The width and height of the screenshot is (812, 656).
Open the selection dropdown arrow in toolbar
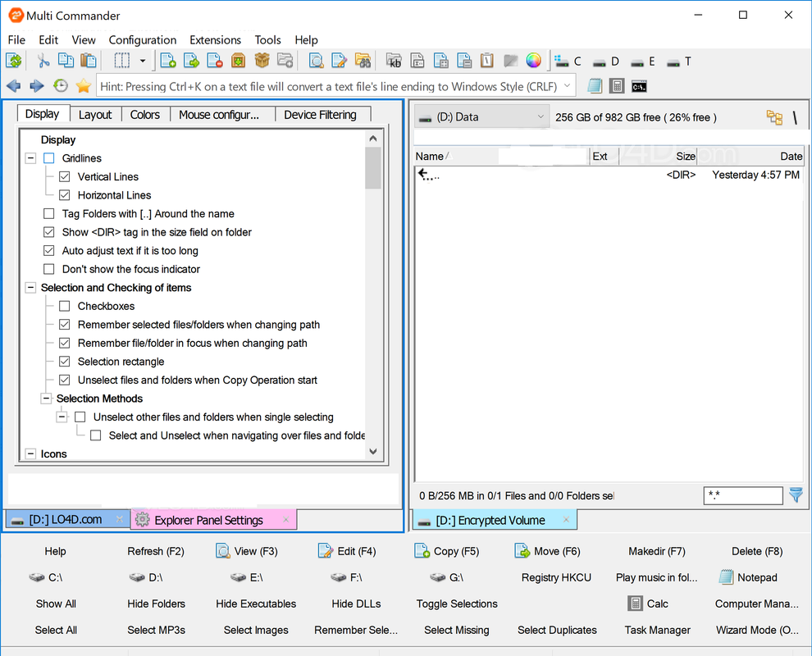pyautogui.click(x=143, y=61)
